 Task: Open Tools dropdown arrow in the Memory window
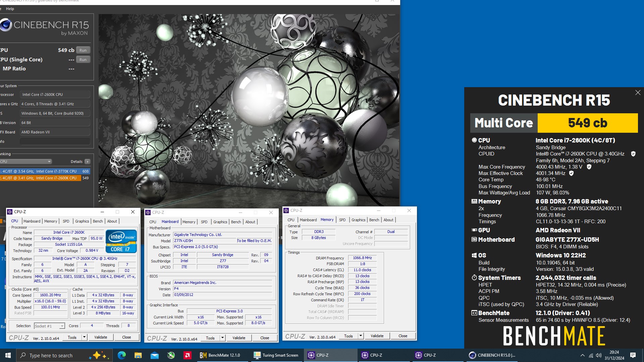tap(361, 336)
